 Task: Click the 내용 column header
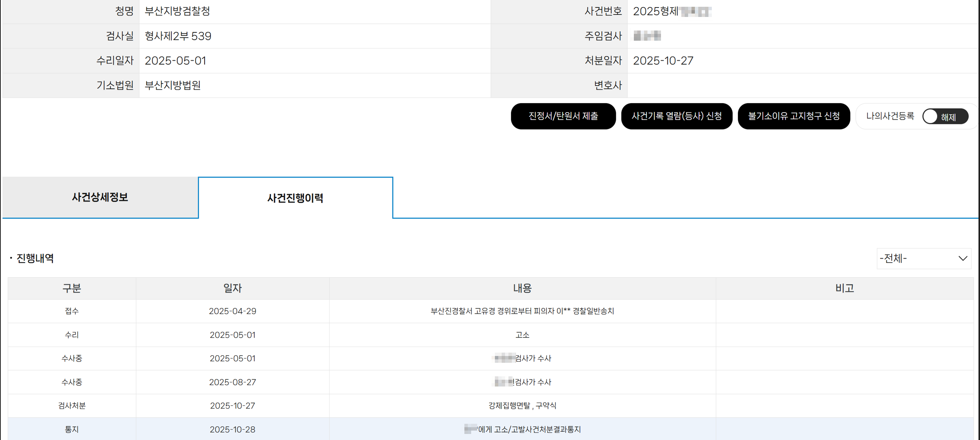click(x=522, y=289)
